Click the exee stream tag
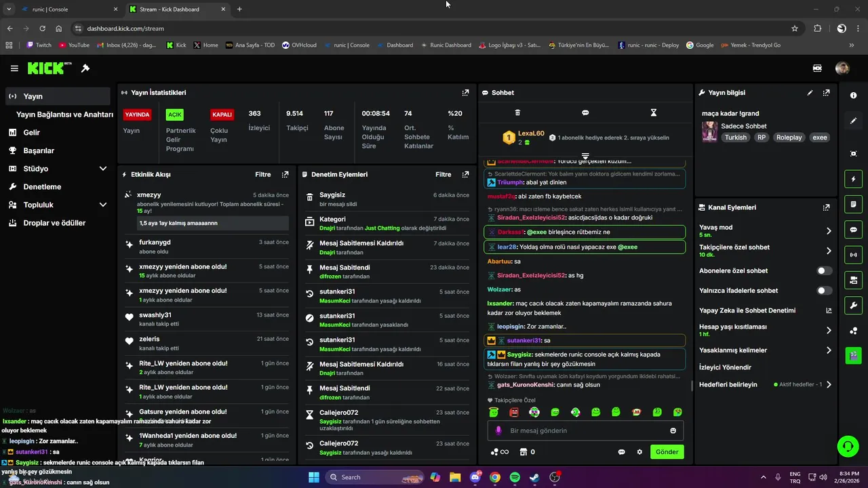This screenshot has width=868, height=488. (820, 138)
